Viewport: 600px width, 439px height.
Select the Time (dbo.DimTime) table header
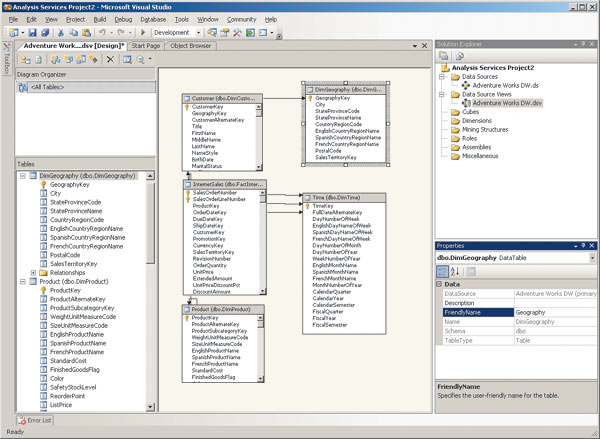point(344,198)
